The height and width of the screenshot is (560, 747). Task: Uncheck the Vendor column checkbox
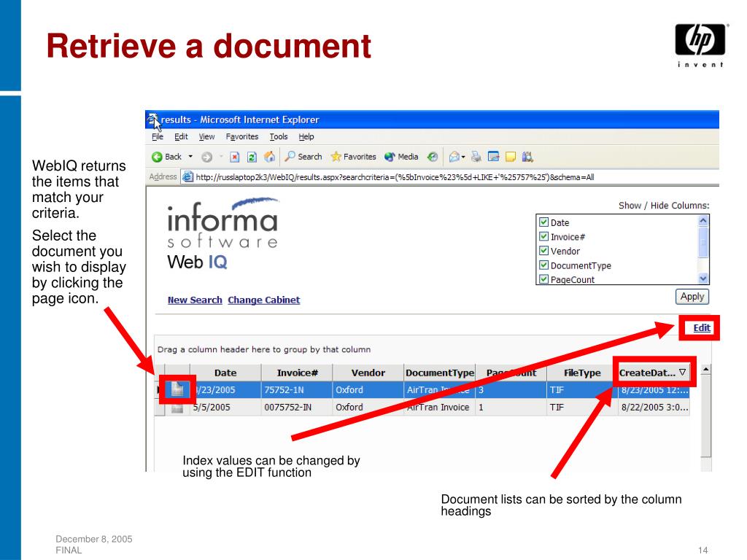pyautogui.click(x=543, y=251)
